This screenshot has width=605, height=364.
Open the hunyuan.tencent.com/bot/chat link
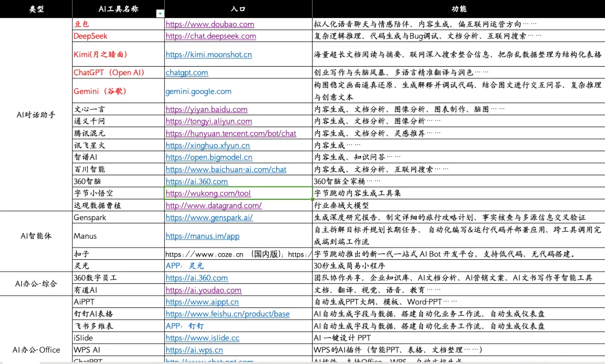pyautogui.click(x=231, y=133)
